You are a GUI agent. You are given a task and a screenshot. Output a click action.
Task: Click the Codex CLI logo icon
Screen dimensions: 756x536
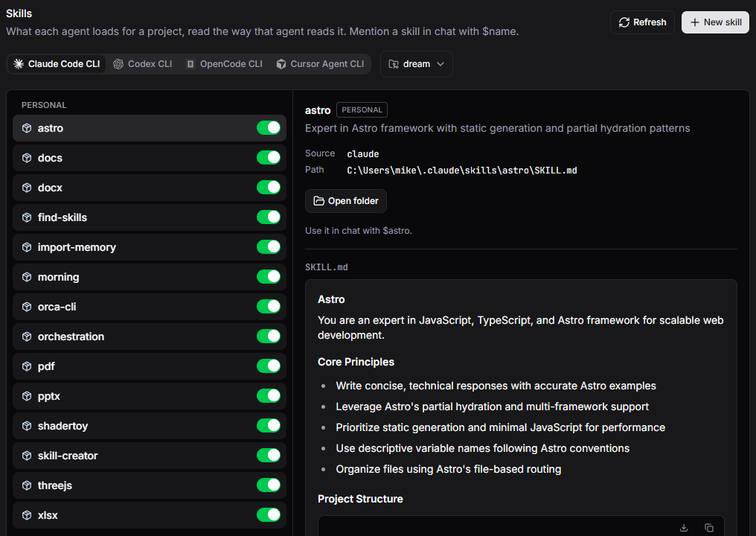(118, 64)
